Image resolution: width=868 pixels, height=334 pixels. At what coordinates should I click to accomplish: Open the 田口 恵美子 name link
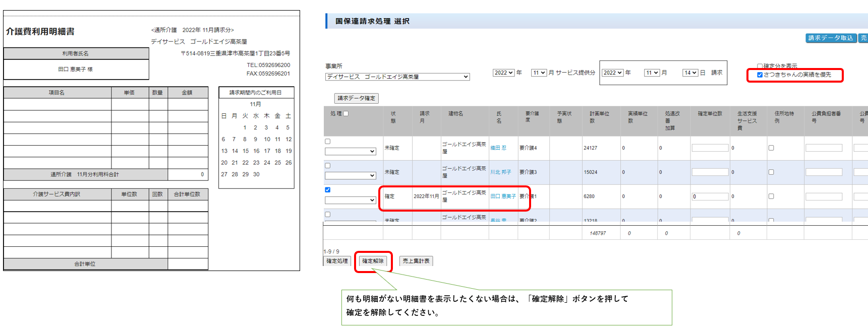[503, 196]
